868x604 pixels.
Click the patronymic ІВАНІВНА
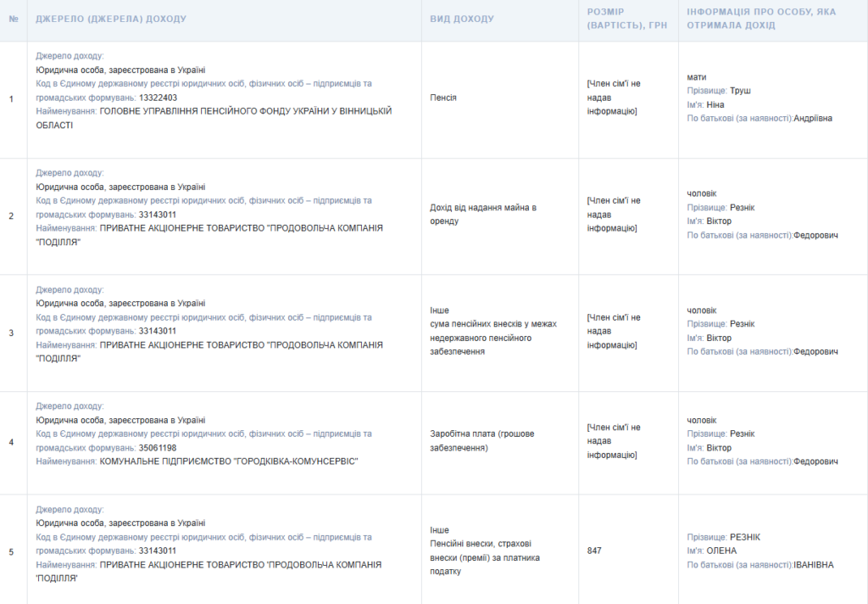(814, 565)
